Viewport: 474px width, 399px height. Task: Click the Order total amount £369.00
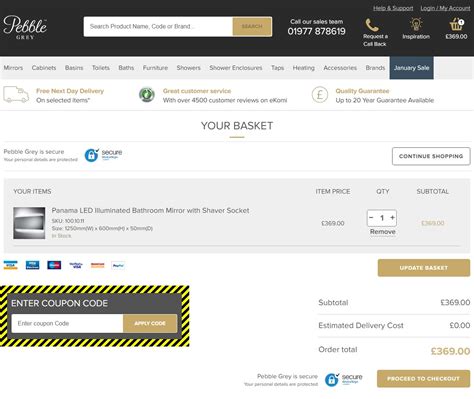pyautogui.click(x=450, y=351)
